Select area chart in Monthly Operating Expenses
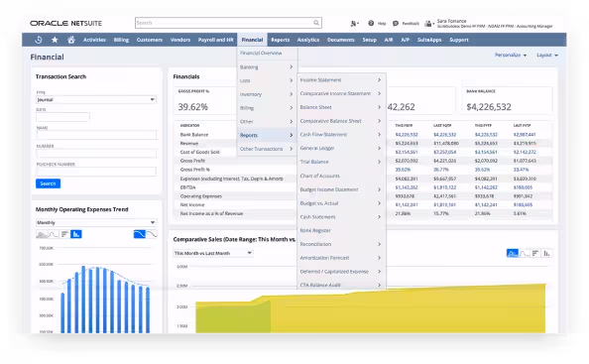 42,234
